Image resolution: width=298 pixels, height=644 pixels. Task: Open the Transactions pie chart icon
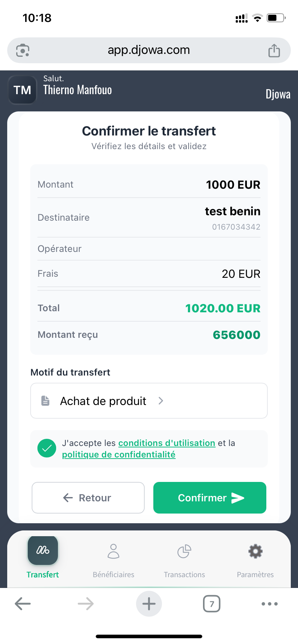coord(184,551)
